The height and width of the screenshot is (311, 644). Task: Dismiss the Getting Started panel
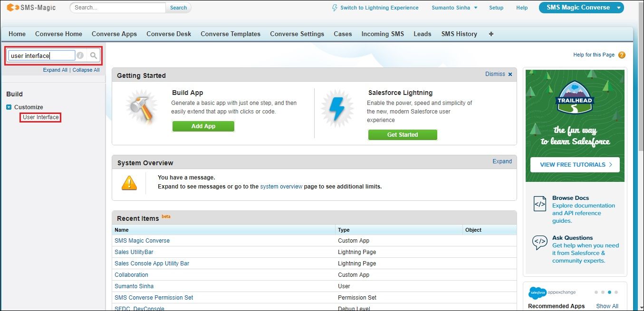click(495, 74)
